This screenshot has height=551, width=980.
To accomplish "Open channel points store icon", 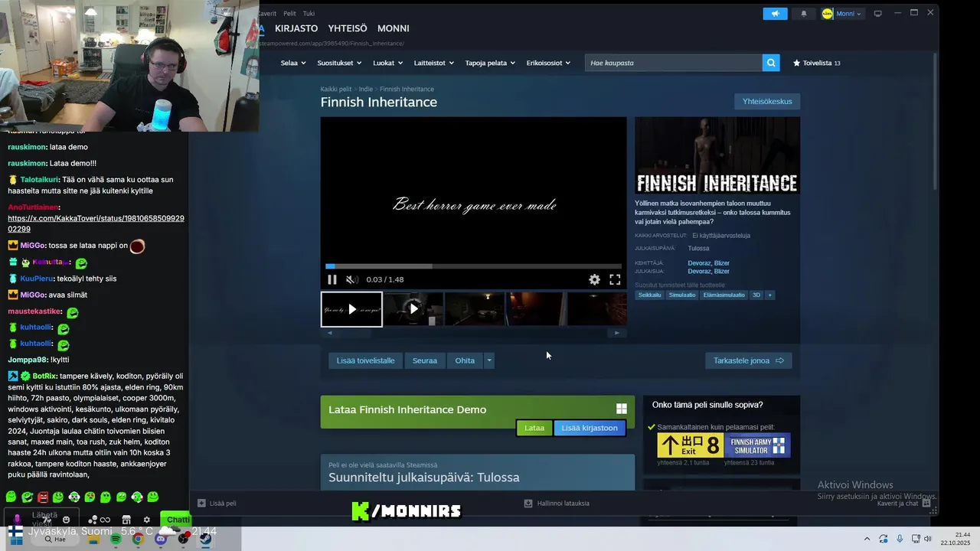I will pos(126,520).
